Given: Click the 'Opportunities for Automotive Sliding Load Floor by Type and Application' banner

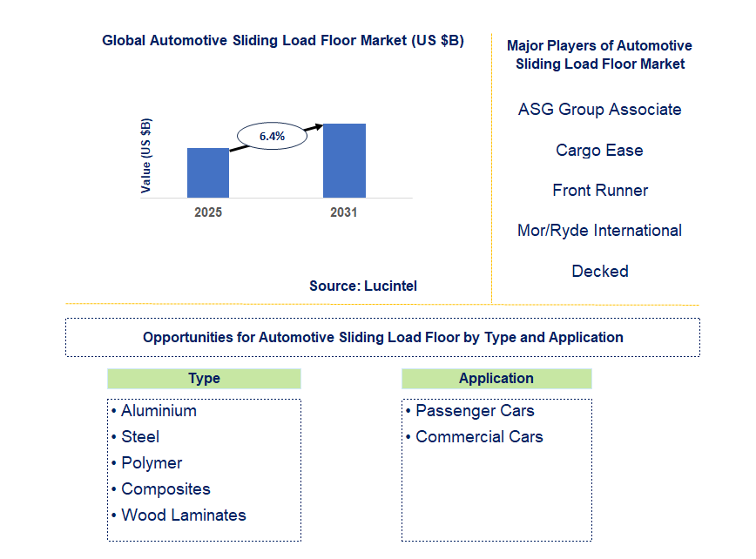Looking at the screenshot, I should (x=383, y=337).
